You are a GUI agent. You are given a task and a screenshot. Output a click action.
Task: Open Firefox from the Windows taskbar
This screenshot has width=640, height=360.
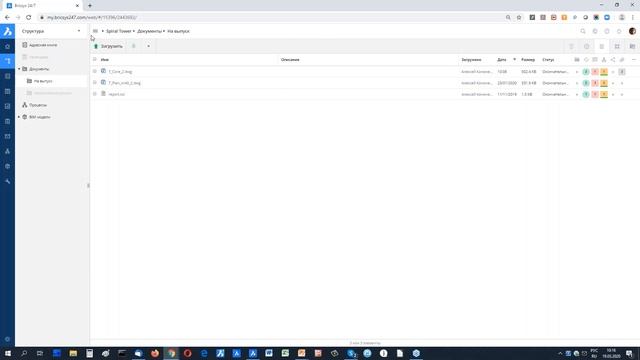[x=155, y=353]
